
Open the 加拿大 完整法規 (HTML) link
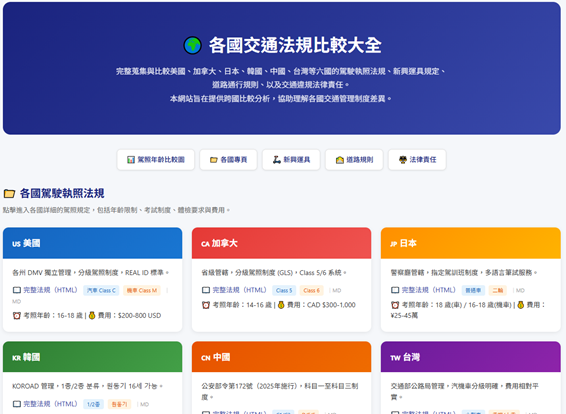point(239,290)
